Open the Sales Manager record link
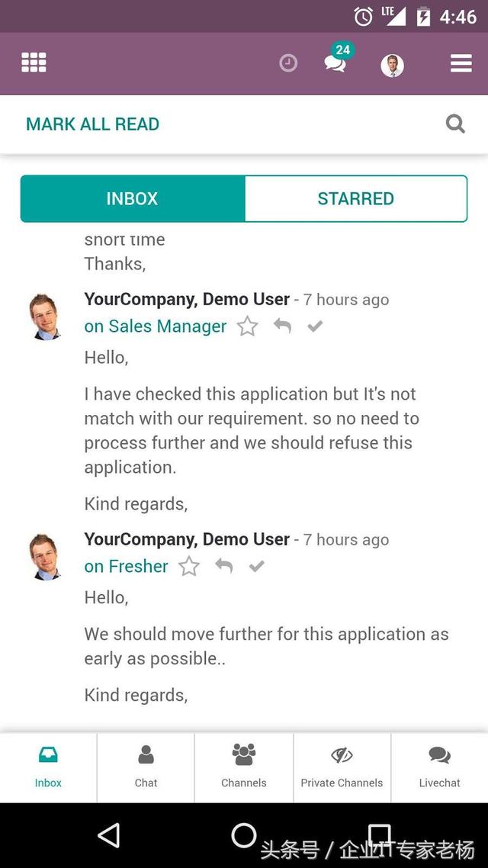The image size is (488, 868). point(156,326)
